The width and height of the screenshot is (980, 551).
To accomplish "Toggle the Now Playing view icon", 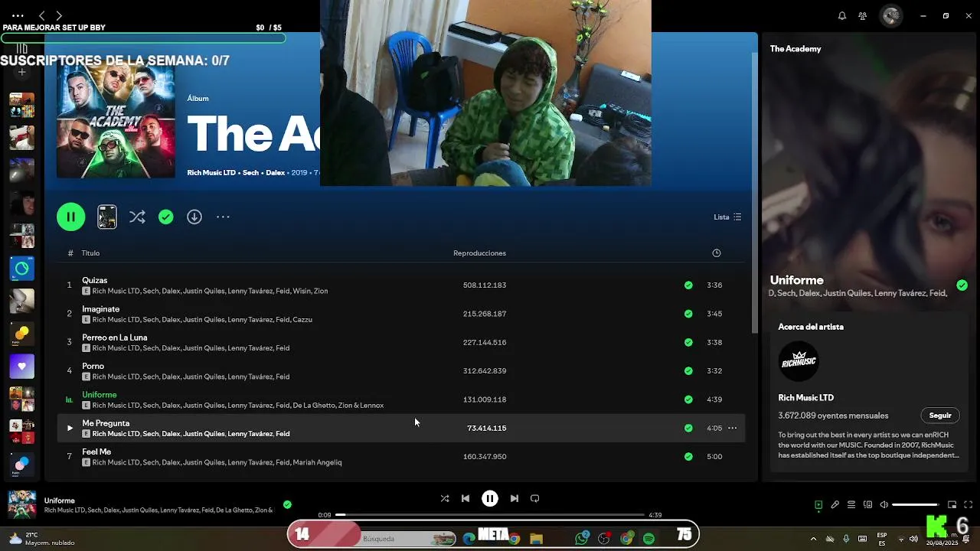I will tap(818, 504).
